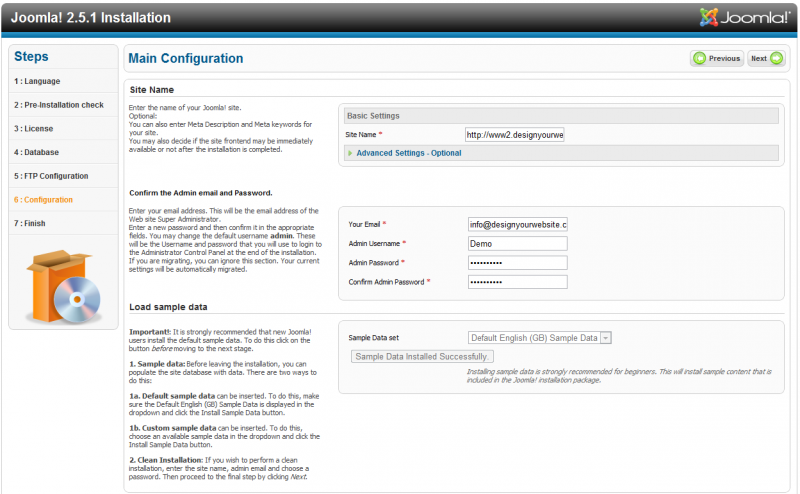Proceed with the Next button
The width and height of the screenshot is (800, 494).
click(766, 58)
